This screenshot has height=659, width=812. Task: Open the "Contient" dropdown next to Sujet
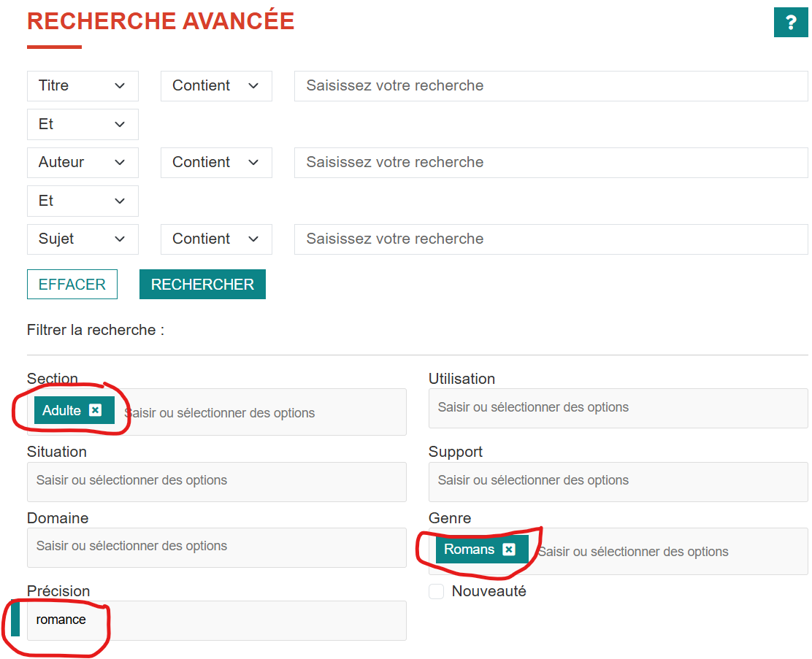[x=216, y=239]
